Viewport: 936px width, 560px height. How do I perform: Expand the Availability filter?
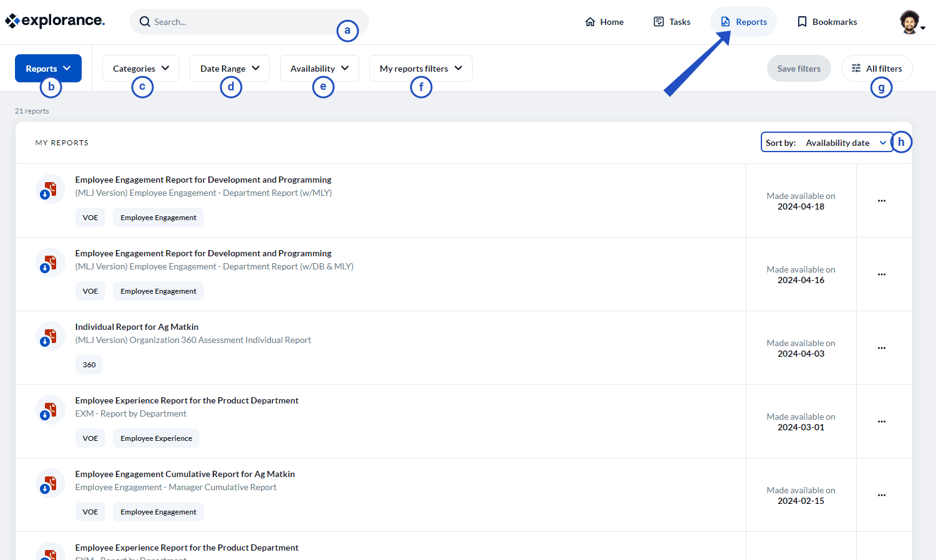(319, 68)
